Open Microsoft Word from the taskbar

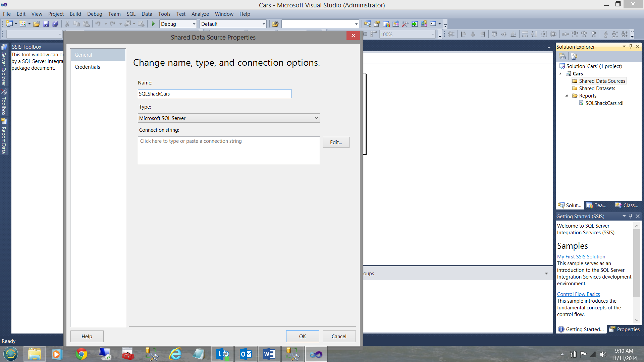pos(269,354)
